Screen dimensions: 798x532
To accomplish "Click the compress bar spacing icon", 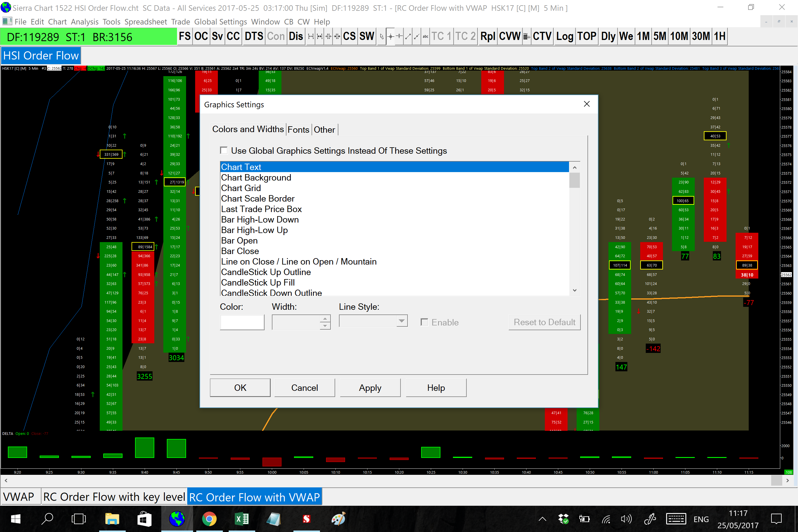I will pyautogui.click(x=328, y=36).
